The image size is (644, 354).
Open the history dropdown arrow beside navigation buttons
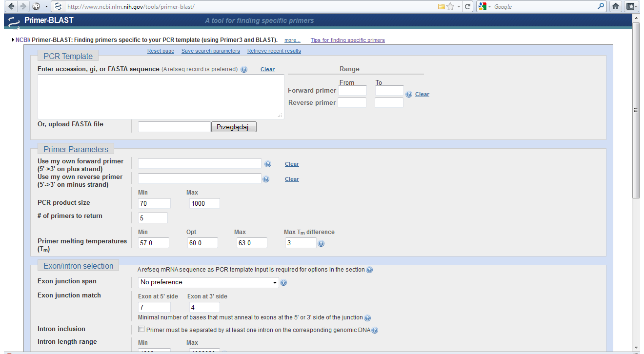(x=46, y=7)
